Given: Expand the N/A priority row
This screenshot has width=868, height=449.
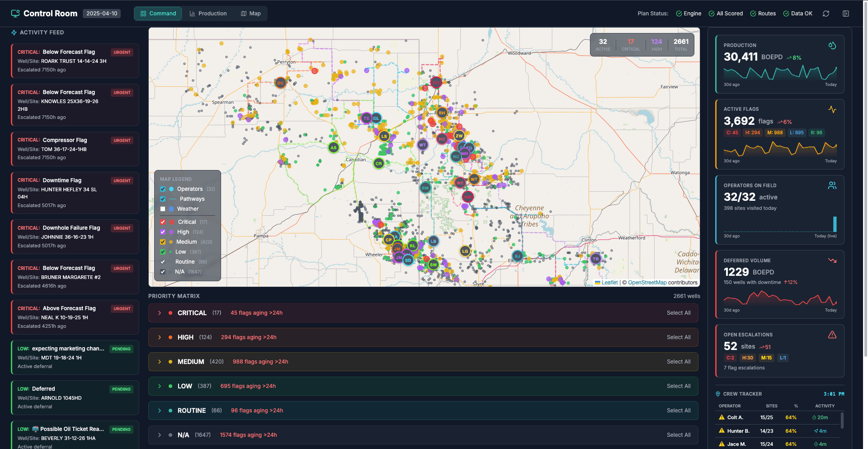Looking at the screenshot, I should [160, 435].
